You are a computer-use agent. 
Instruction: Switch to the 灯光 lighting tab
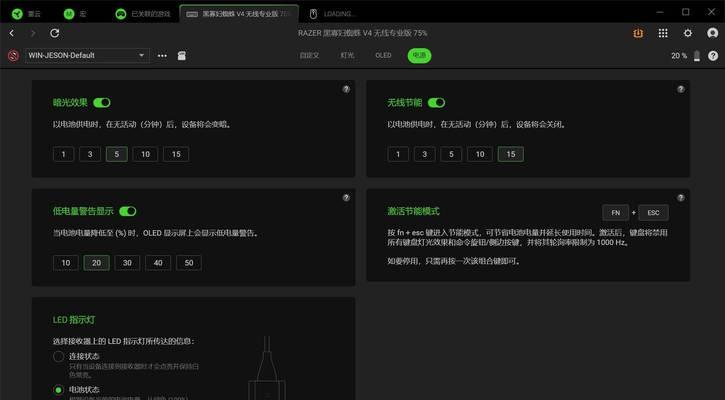347,55
